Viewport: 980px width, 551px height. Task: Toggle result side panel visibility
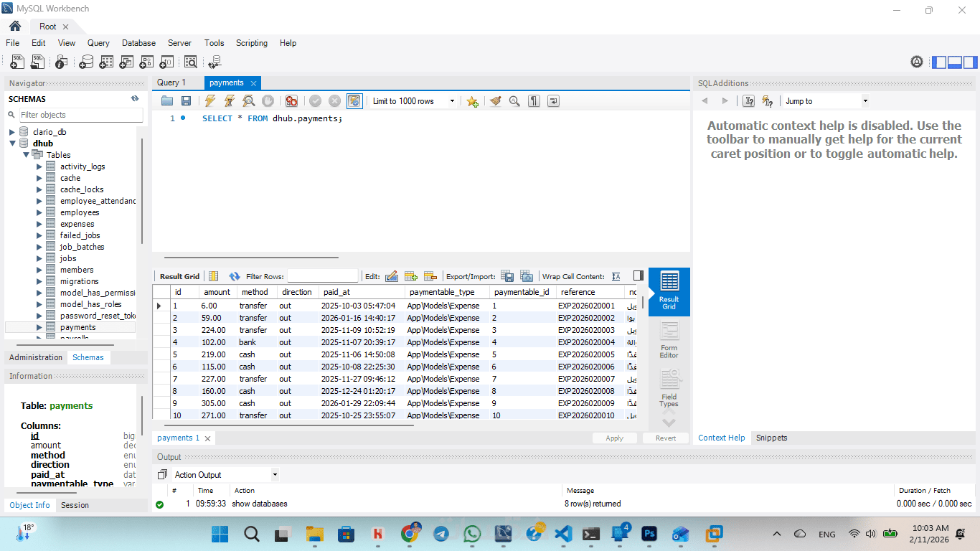(639, 276)
